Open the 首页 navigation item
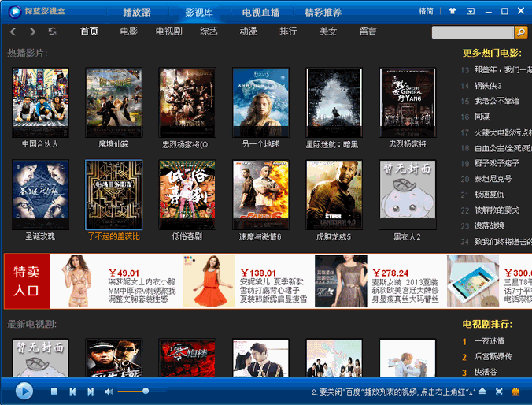This screenshot has height=405, width=532. (x=89, y=32)
